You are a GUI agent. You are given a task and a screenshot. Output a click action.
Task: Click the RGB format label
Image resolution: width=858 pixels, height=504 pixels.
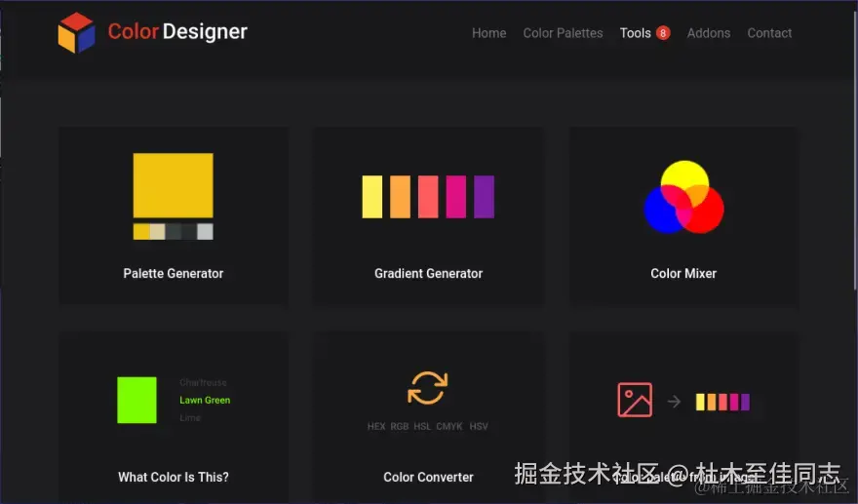(x=400, y=426)
